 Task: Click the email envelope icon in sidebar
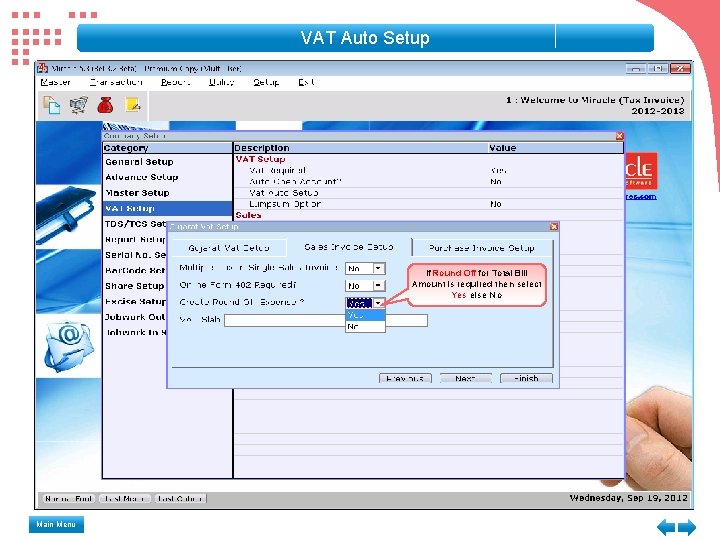(69, 346)
